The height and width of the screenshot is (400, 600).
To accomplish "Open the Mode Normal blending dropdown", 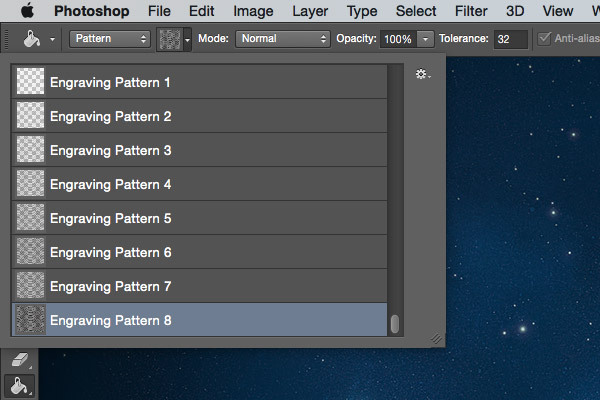I will [283, 39].
